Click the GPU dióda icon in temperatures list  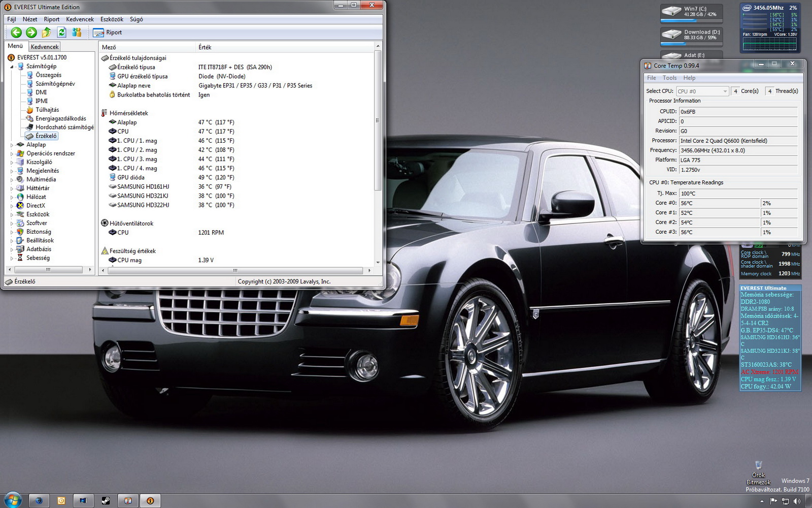(x=113, y=177)
